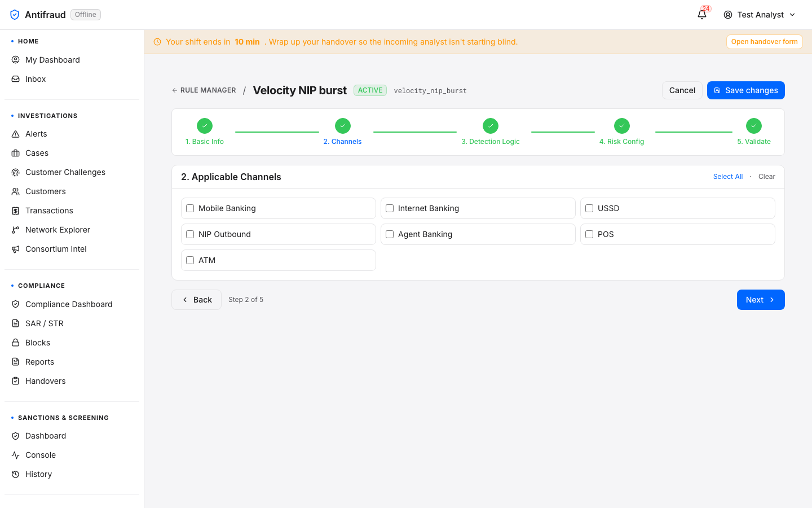Click the History clock icon
Viewport: 812px width, 508px height.
[x=16, y=474]
